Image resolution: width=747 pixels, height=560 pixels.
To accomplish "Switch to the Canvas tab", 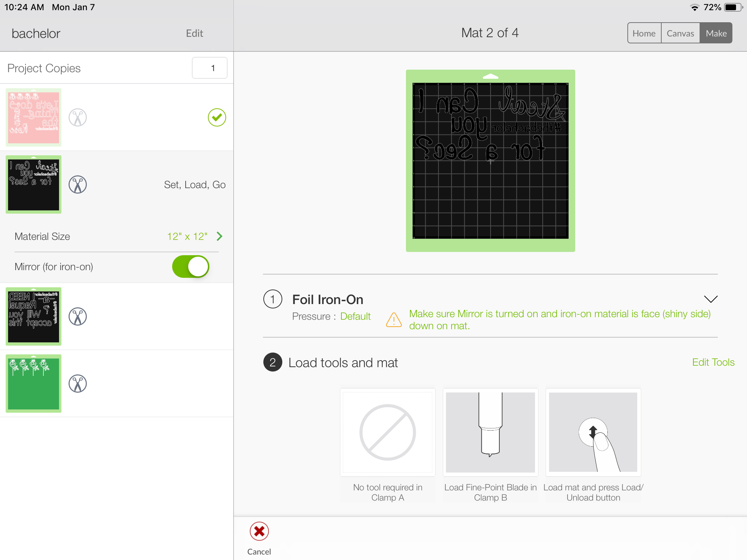I will coord(680,33).
